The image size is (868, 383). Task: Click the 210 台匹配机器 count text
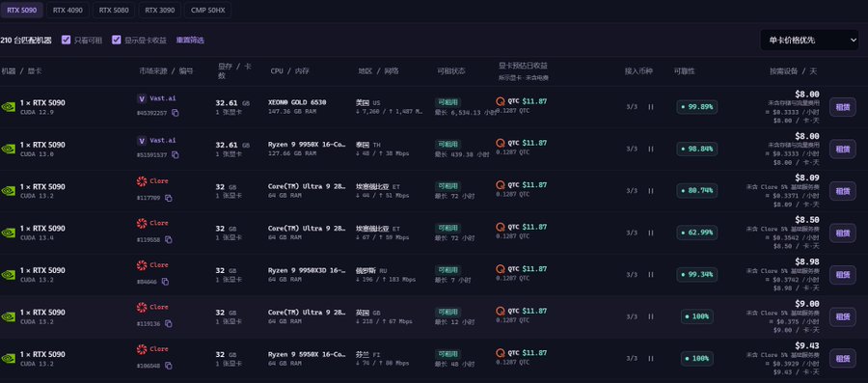(x=26, y=40)
